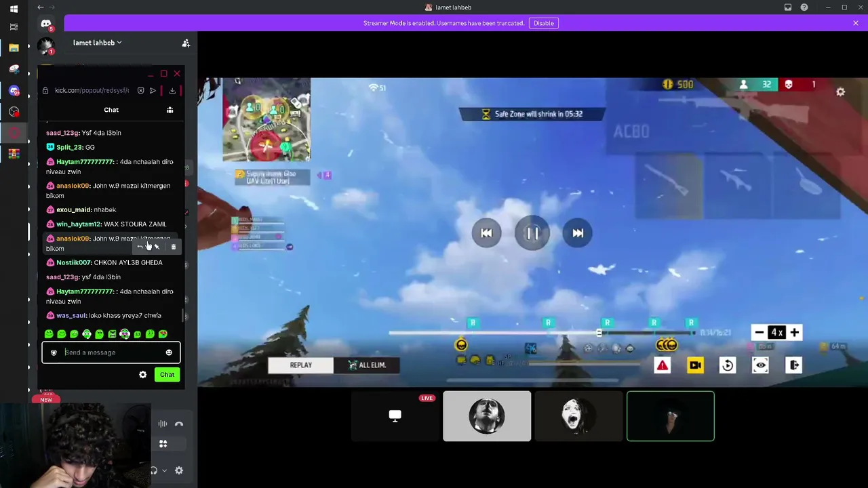Decrease replay speed with minus button

click(x=759, y=333)
